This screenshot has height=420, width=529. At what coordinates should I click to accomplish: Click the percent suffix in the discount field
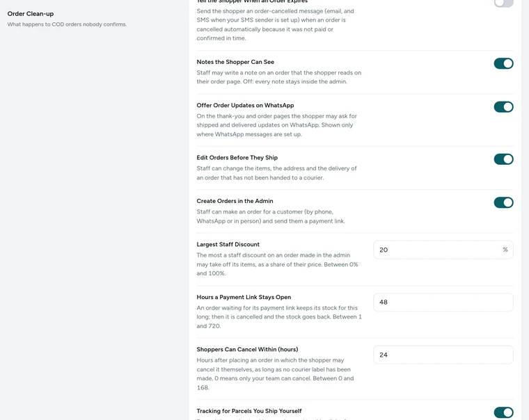505,250
